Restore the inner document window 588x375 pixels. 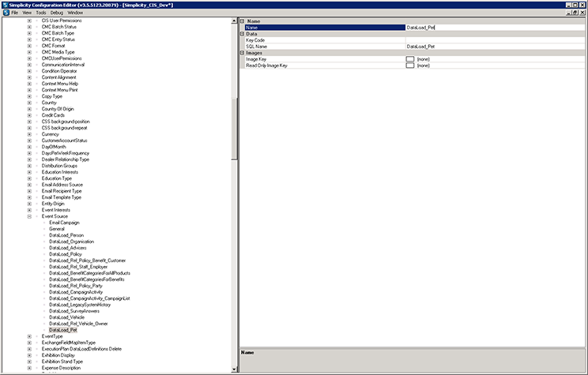click(576, 13)
